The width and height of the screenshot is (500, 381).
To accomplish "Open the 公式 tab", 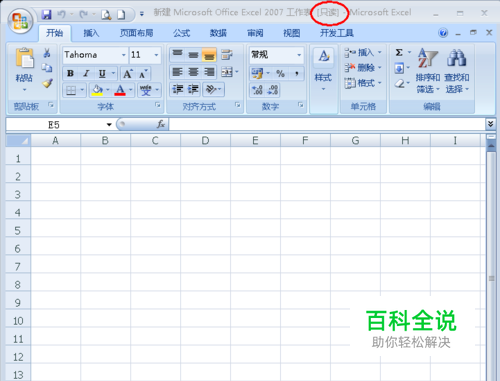I will (x=181, y=33).
